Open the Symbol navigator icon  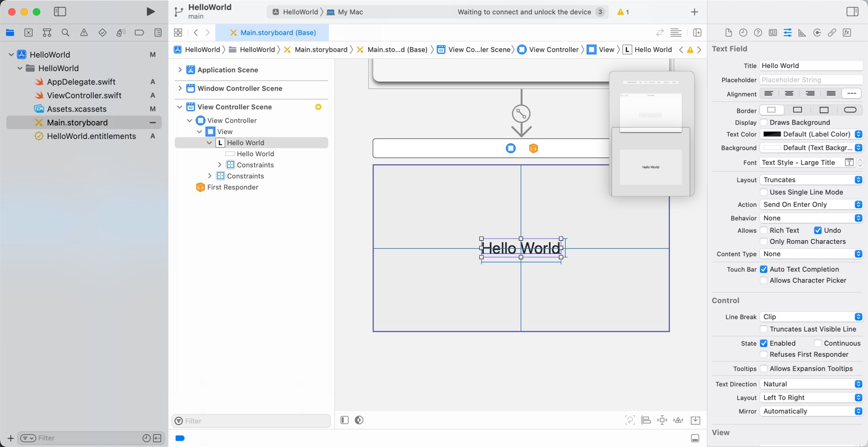pos(47,33)
